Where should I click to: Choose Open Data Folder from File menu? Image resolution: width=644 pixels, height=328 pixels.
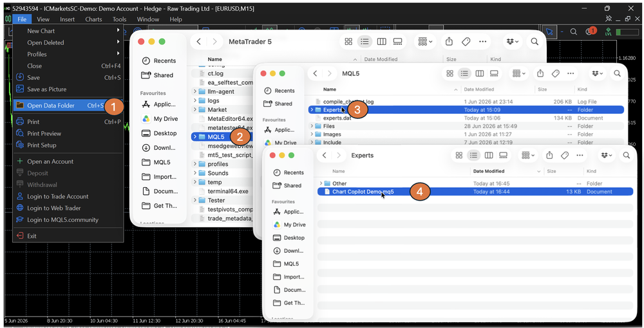[x=68, y=105]
